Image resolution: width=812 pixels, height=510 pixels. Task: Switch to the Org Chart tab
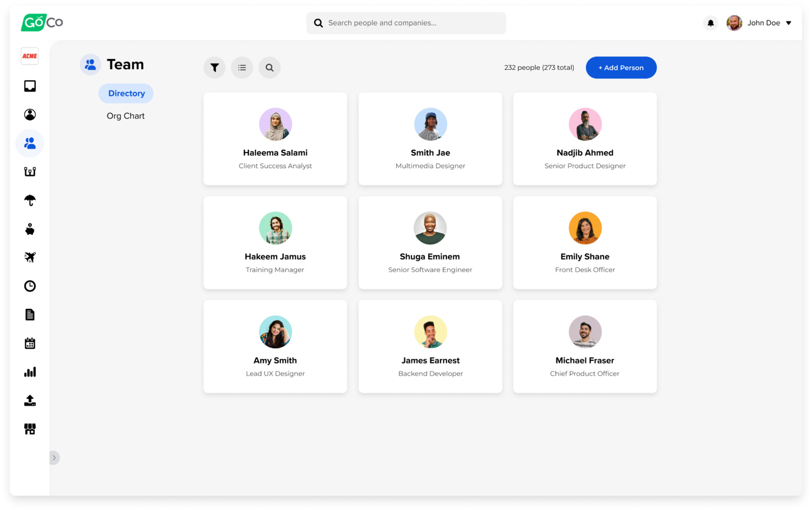click(126, 116)
